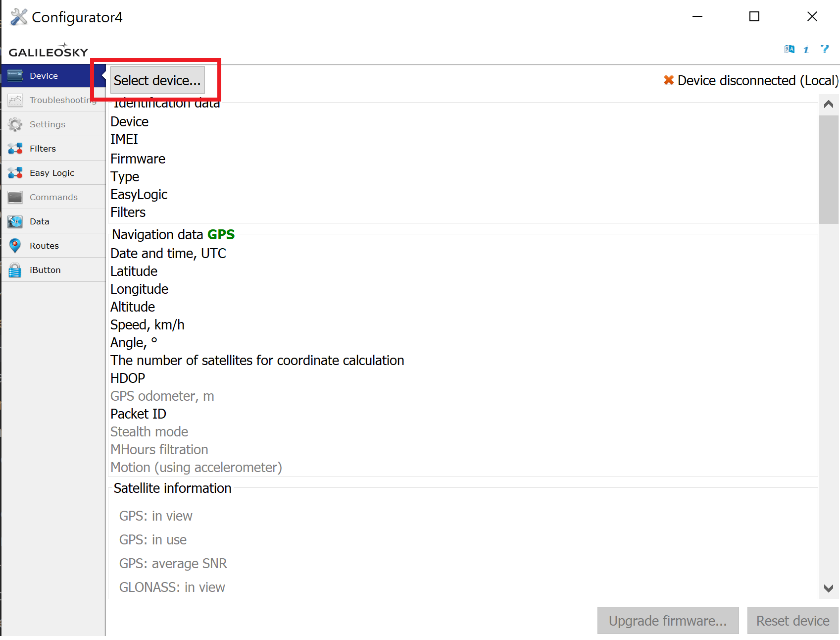Select the IMEI row

124,140
